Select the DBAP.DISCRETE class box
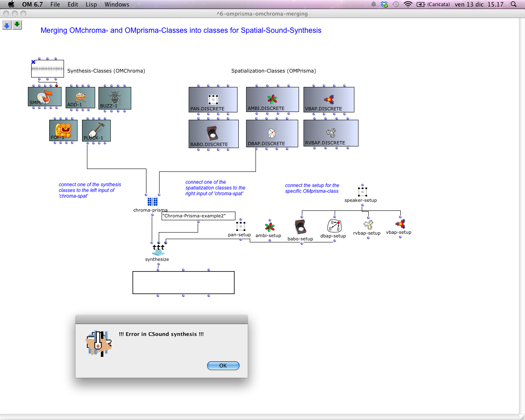 [x=272, y=133]
